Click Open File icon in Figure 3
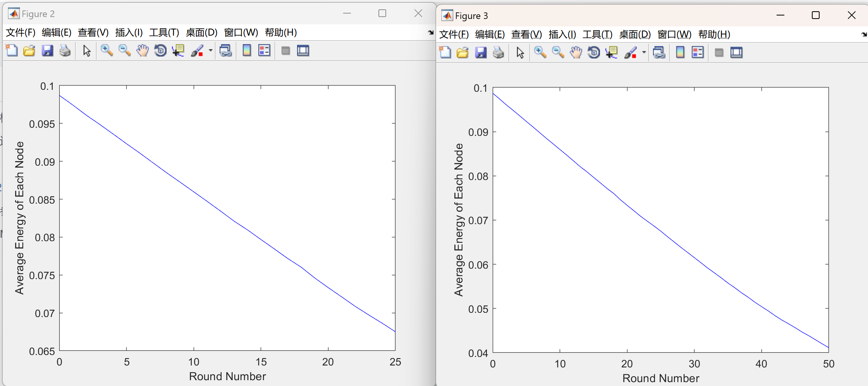Screen dimensions: 868x386 pyautogui.click(x=462, y=52)
